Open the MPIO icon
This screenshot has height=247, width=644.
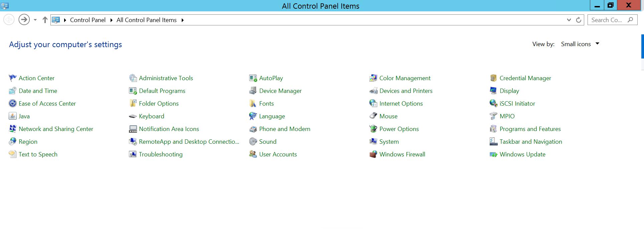[494, 116]
